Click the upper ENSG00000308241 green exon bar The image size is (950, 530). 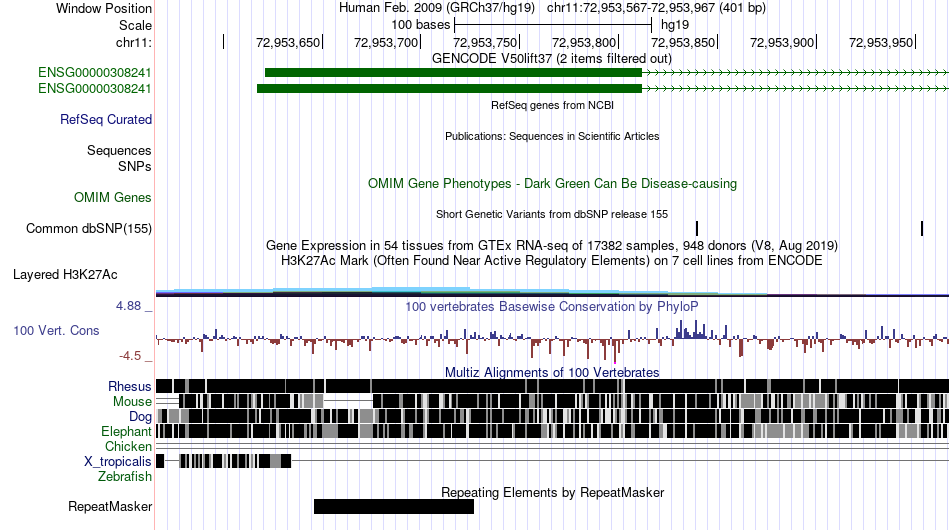[453, 73]
